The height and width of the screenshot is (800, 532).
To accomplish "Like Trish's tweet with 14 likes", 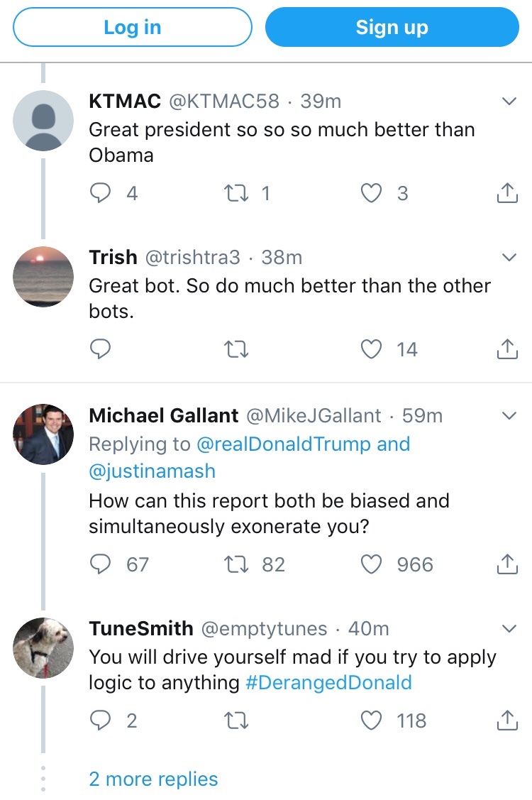I will coord(372,349).
